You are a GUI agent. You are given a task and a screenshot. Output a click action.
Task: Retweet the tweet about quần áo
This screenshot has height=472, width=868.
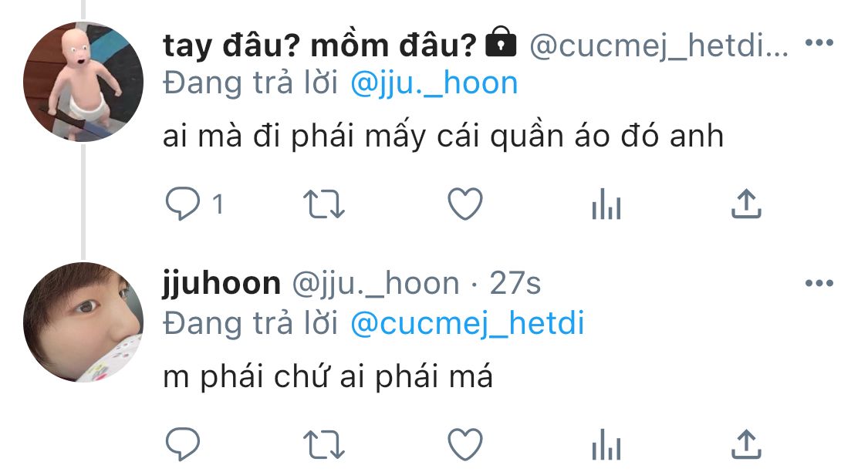pos(324,204)
